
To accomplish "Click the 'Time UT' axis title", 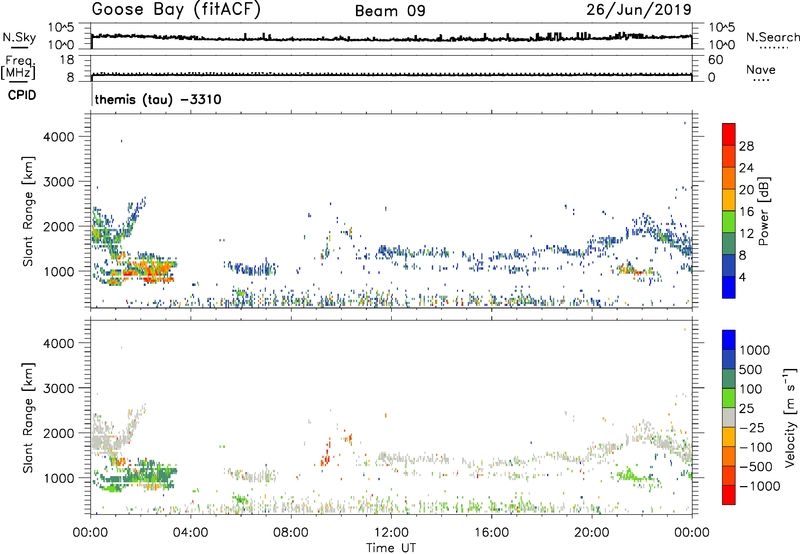I will click(x=391, y=548).
